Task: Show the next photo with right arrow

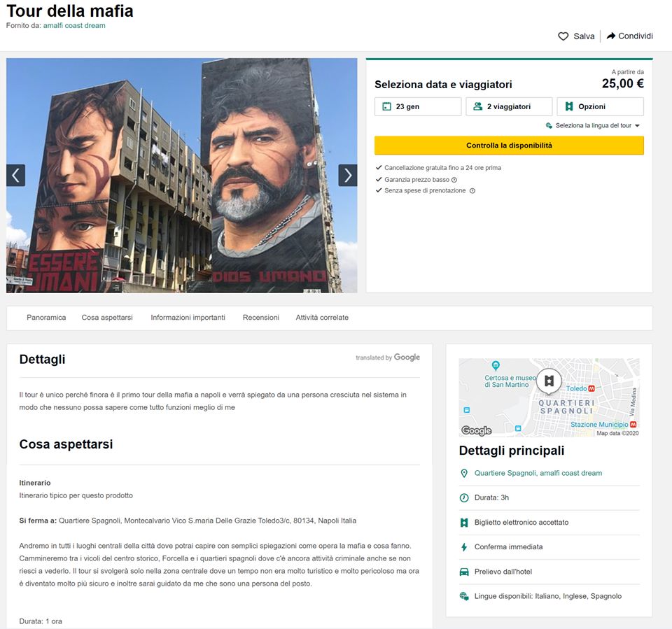Action: (x=348, y=176)
